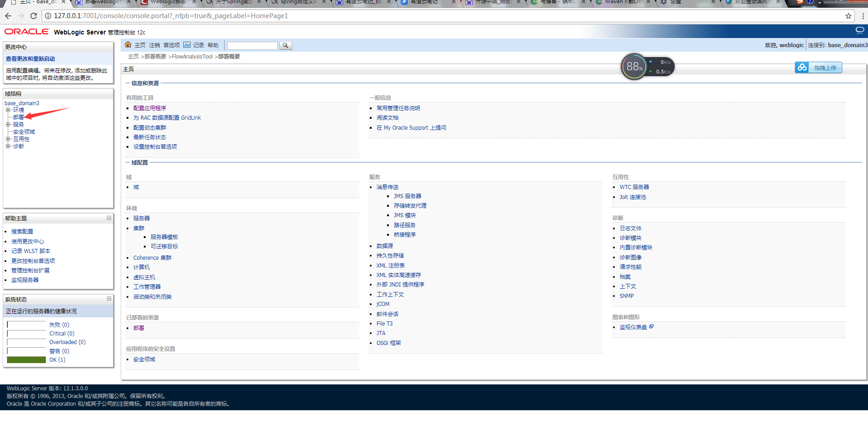
Task: Open the Chrome three-dot menu
Action: [863, 16]
